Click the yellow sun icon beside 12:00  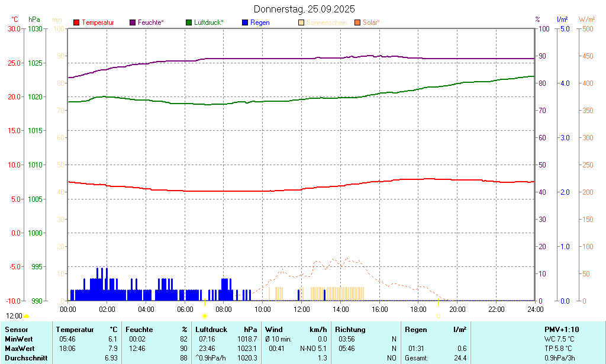[x=27, y=317]
